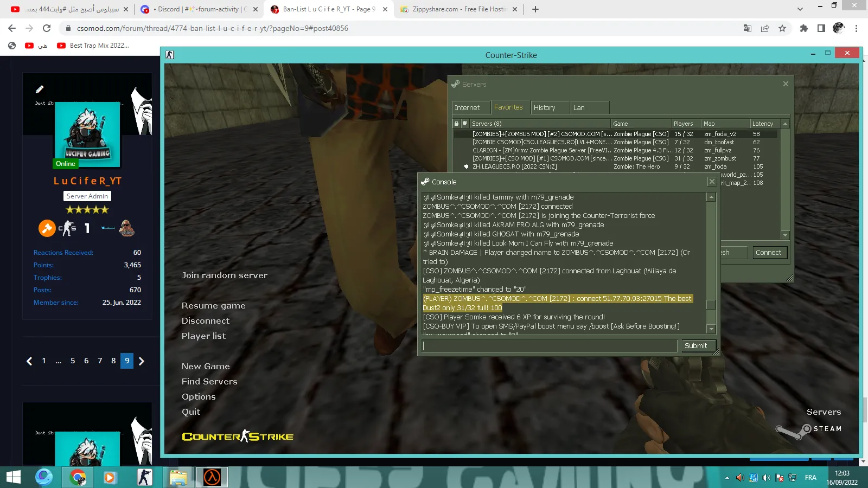Click the server list scroll-down arrow
The height and width of the screenshot is (488, 868).
(x=785, y=235)
